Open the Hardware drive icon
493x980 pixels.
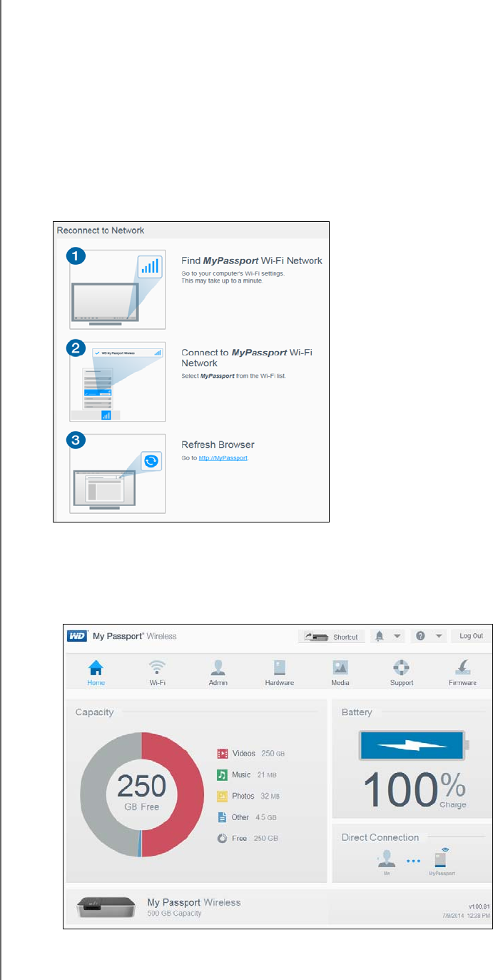coord(280,667)
